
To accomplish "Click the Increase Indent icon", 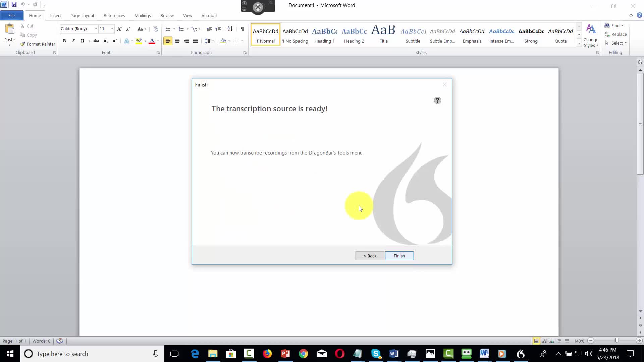I will pyautogui.click(x=218, y=29).
